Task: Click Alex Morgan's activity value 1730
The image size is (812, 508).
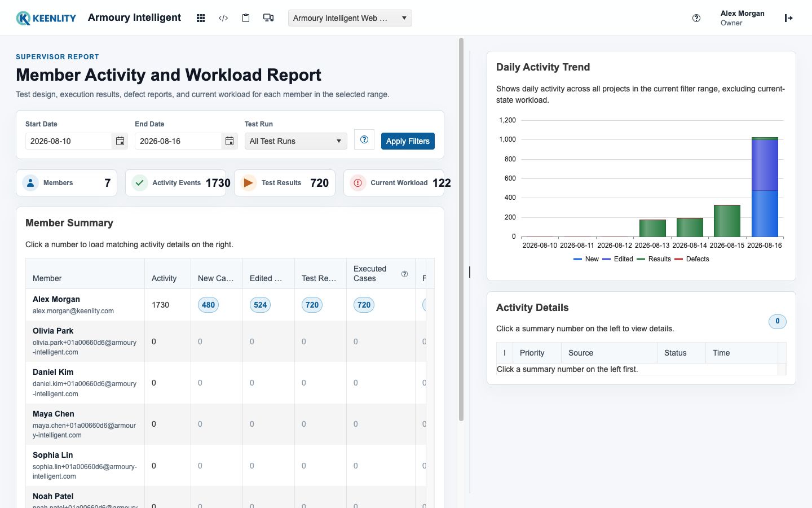Action: coord(160,305)
